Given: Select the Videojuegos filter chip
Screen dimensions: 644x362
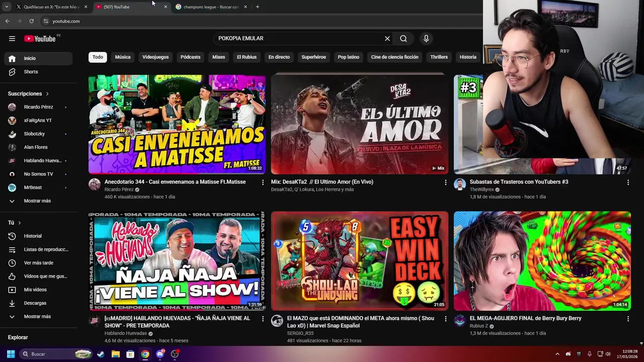Looking at the screenshot, I should [x=155, y=57].
